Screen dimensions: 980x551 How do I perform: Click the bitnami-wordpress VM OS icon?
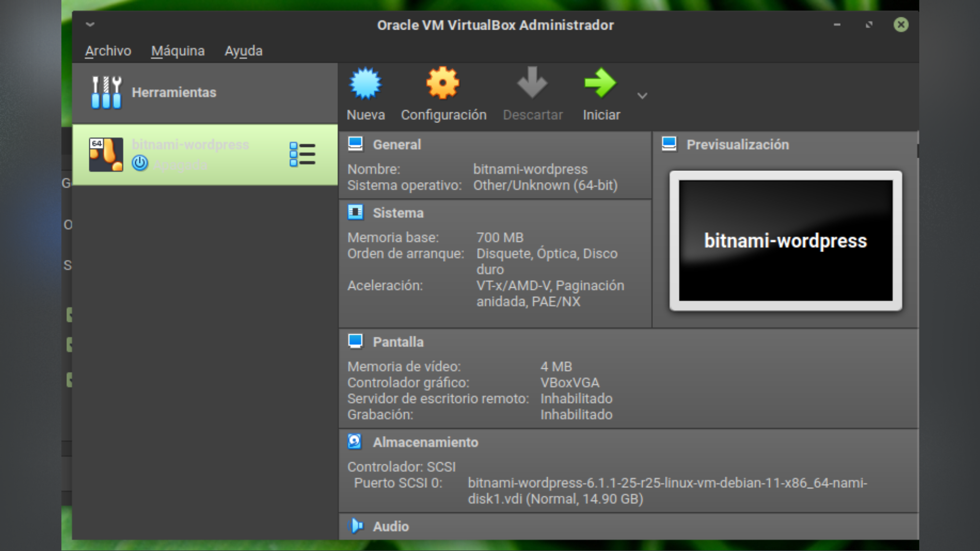tap(106, 155)
